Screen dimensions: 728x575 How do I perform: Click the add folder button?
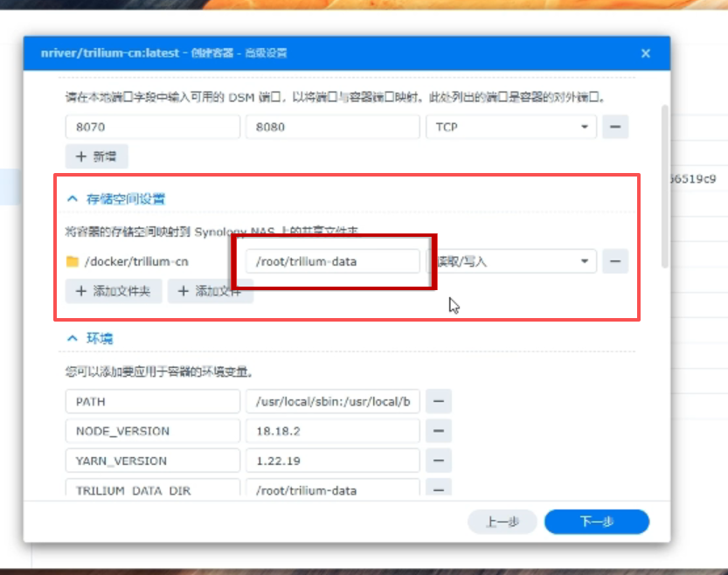[114, 291]
